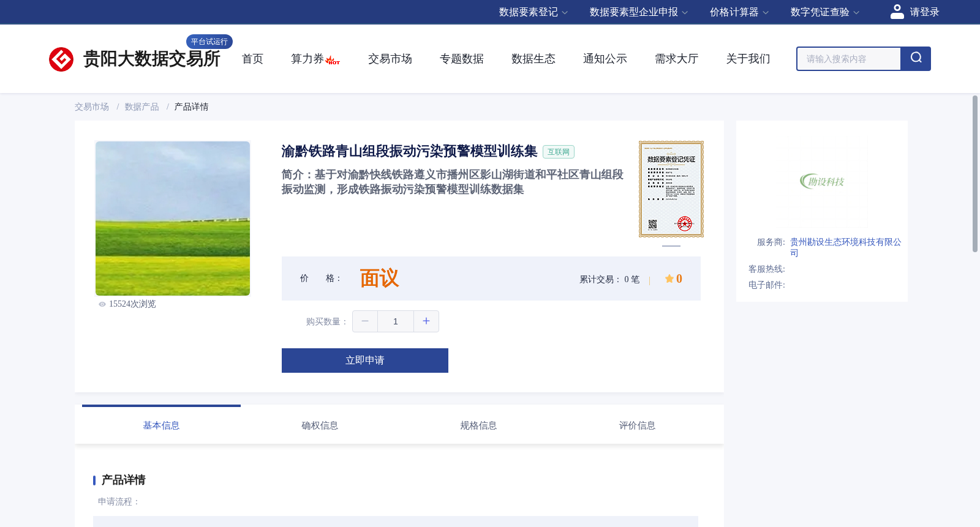Screen dimensions: 980x527
Task: Expand the 数据要素登记 dropdown
Action: pos(533,12)
